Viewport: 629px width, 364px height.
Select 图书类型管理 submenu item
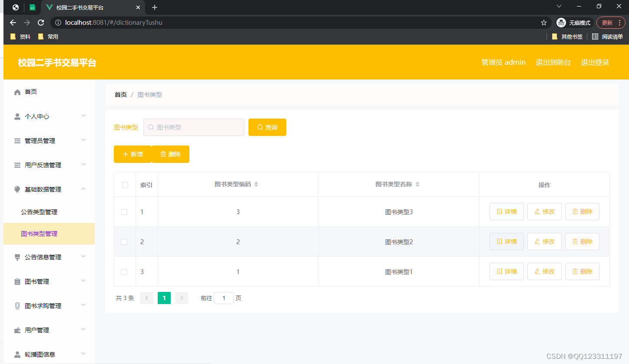(x=49, y=234)
